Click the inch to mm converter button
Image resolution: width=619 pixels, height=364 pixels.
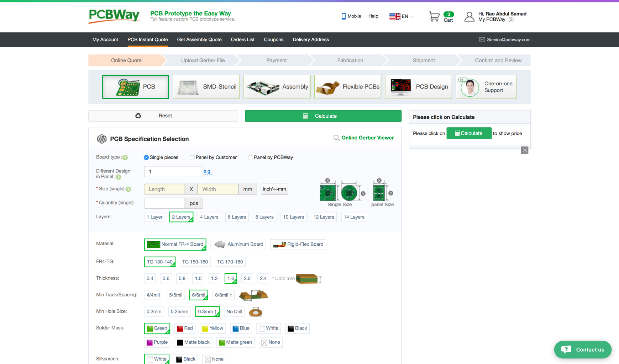tap(274, 189)
